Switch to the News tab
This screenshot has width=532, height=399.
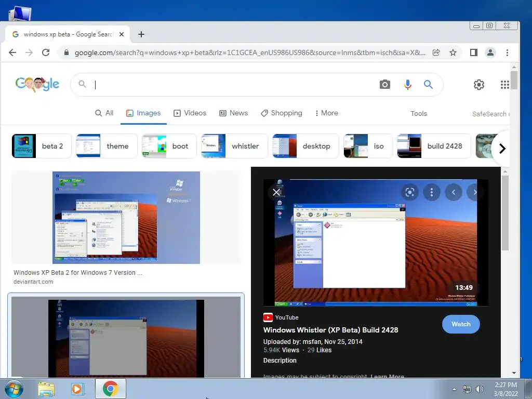[x=233, y=113]
